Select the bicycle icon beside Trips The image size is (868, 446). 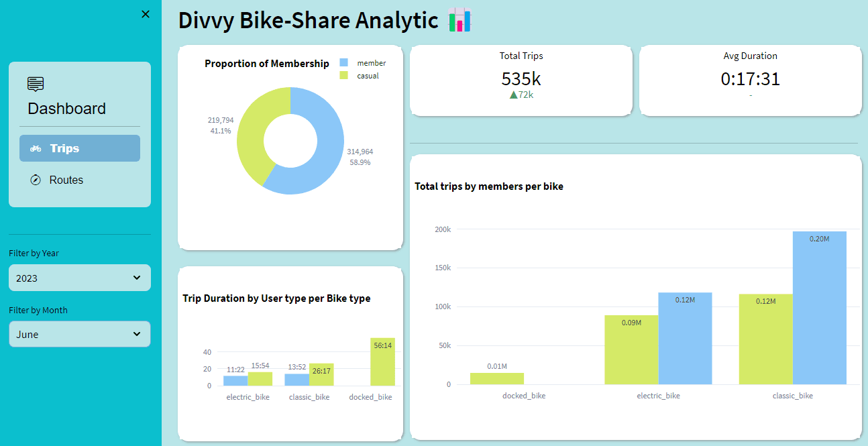tap(35, 148)
